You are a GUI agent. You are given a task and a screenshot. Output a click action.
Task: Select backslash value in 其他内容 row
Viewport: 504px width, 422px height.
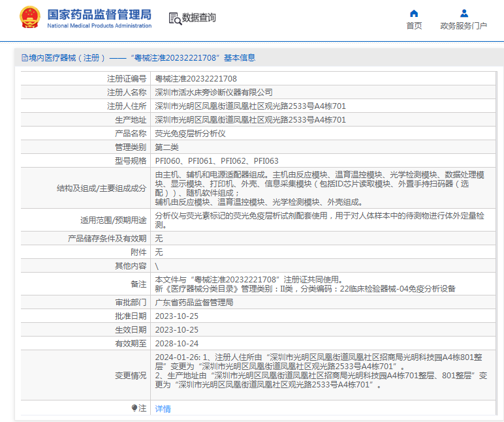click(x=157, y=266)
